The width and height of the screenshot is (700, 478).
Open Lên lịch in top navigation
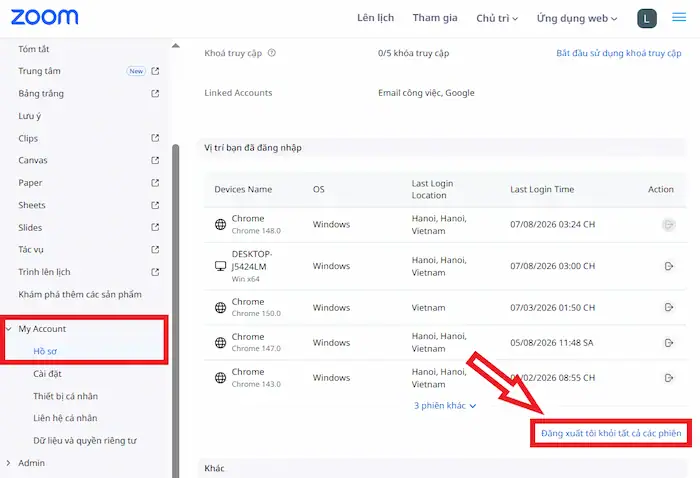375,18
